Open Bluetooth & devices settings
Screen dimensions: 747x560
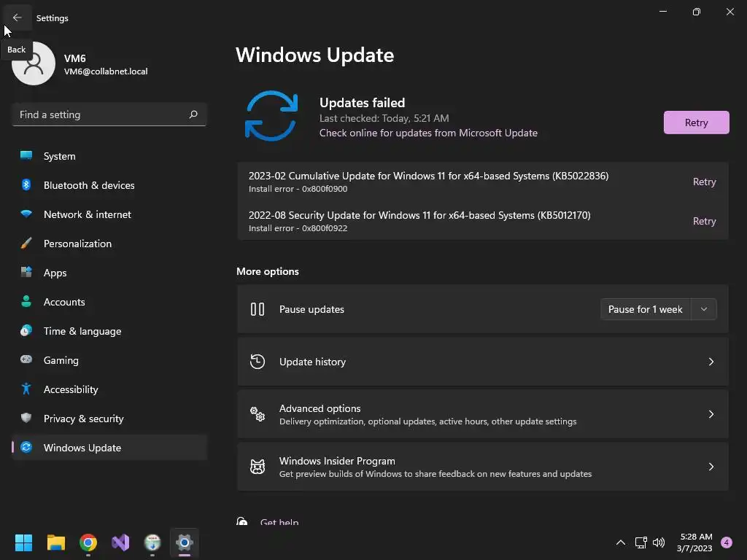point(109,184)
